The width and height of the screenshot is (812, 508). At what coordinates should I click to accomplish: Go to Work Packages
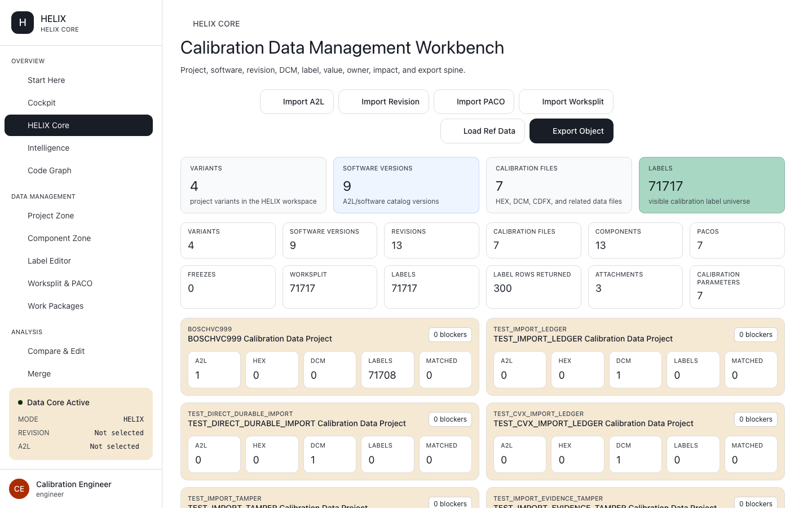(78, 306)
